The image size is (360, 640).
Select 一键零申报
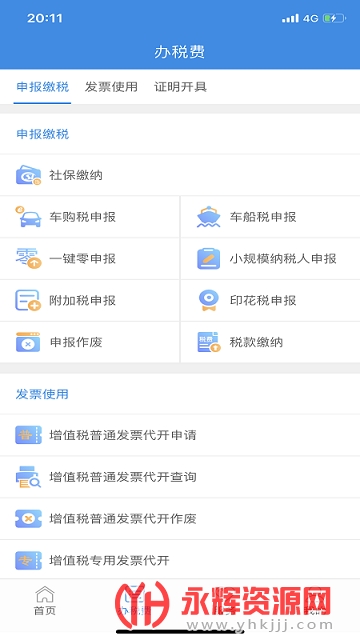coord(89,258)
